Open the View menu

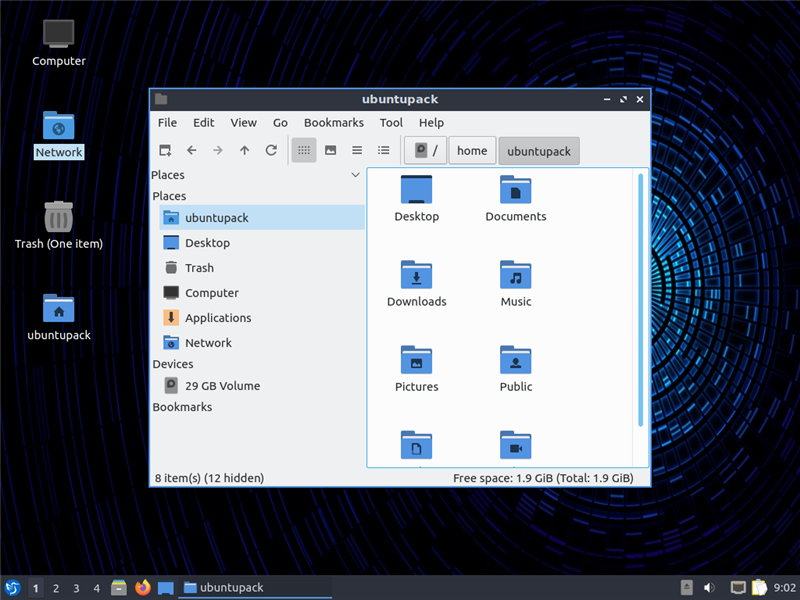pyautogui.click(x=243, y=123)
